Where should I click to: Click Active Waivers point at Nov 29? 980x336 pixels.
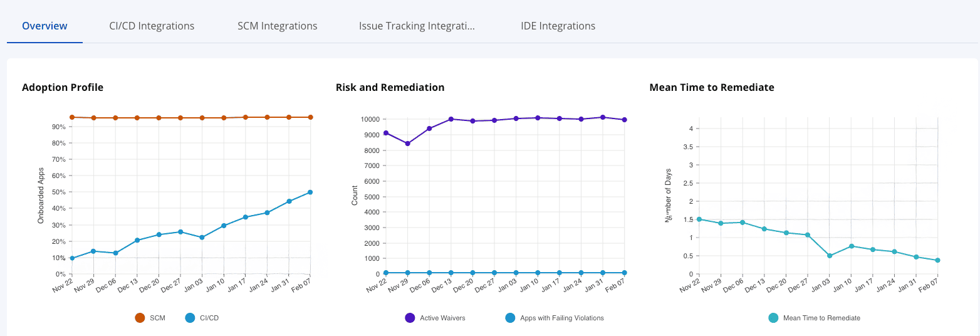point(408,144)
